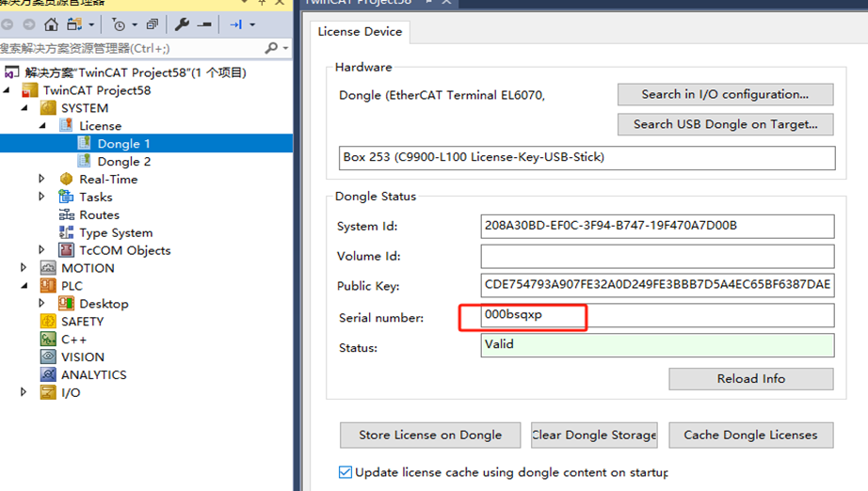The width and height of the screenshot is (868, 491).
Task: Click the Home icon in Solution Explorer toolbar
Action: [51, 24]
